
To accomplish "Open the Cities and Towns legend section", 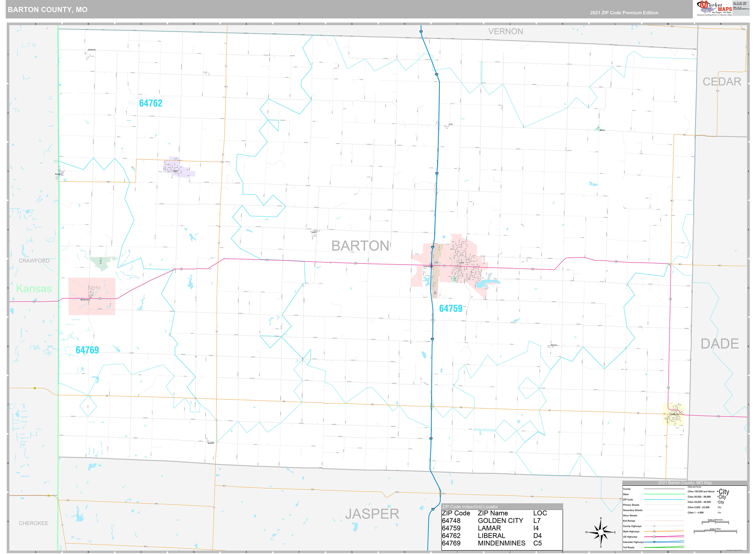I will [x=695, y=487].
